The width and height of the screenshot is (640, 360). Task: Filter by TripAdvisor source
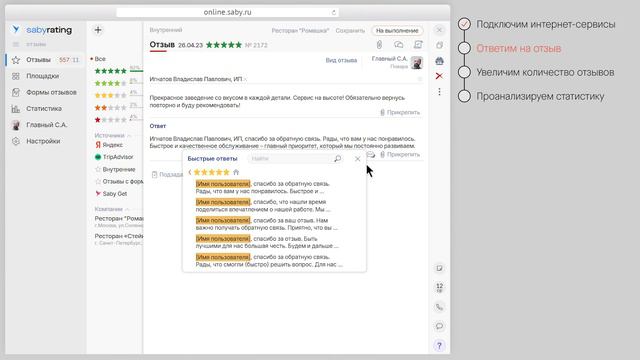(114, 157)
